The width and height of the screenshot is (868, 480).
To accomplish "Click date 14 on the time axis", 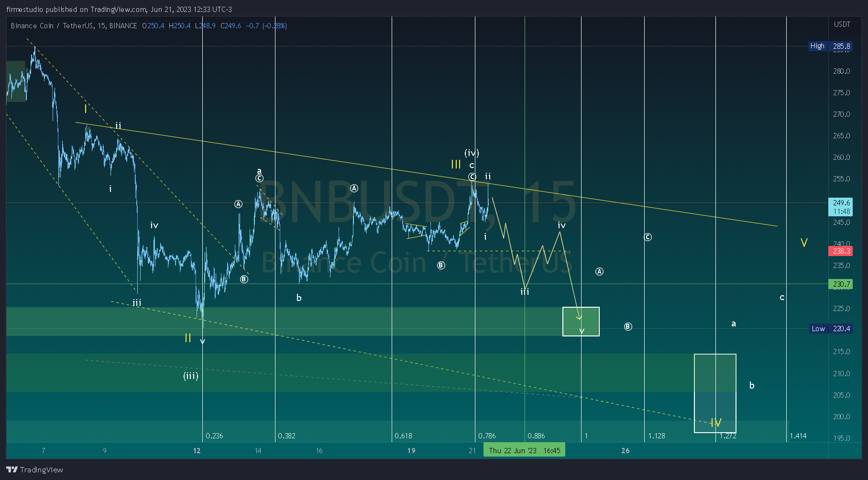I will pos(258,451).
